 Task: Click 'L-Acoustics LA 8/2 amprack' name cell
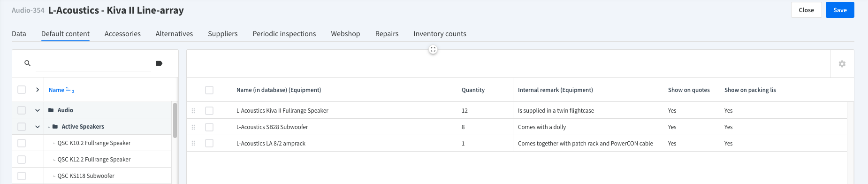tap(271, 144)
